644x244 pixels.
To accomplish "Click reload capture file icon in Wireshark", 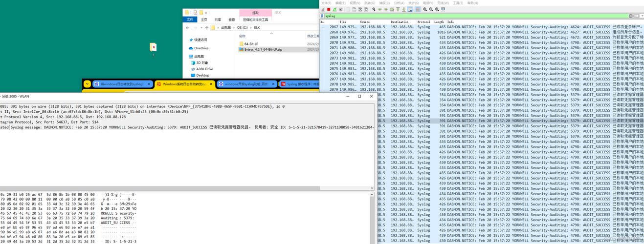I will pyautogui.click(x=366, y=9).
